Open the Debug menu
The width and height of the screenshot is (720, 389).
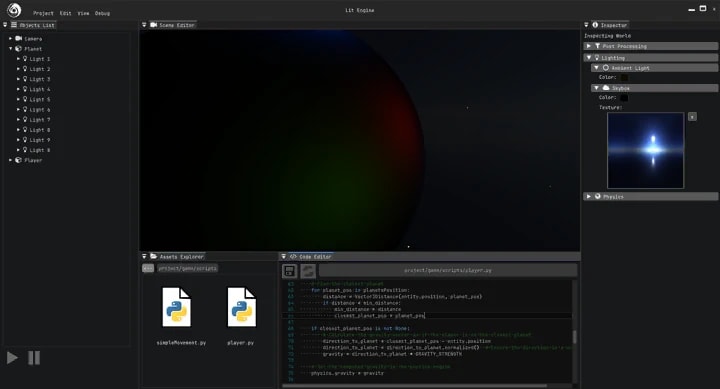(x=102, y=13)
